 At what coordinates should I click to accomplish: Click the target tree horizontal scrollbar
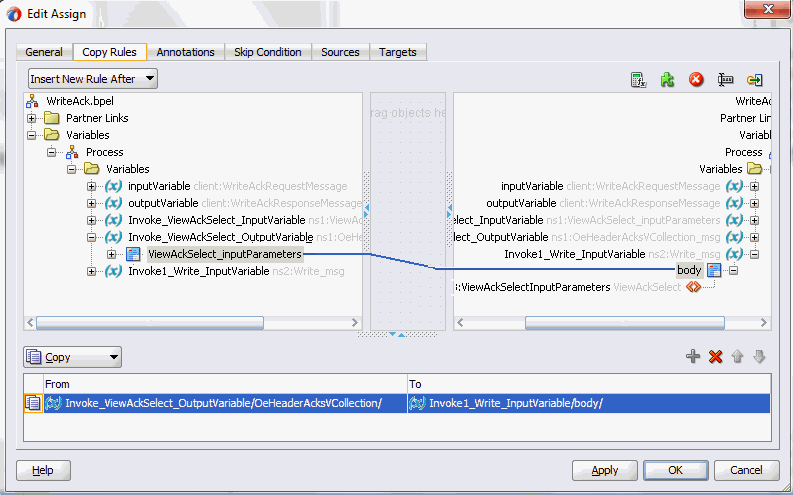[625, 323]
